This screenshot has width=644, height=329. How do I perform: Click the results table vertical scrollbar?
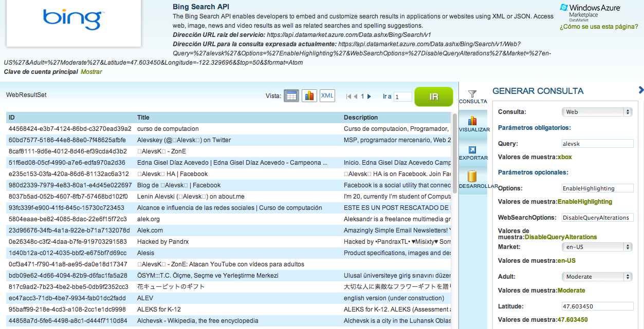pos(454,154)
